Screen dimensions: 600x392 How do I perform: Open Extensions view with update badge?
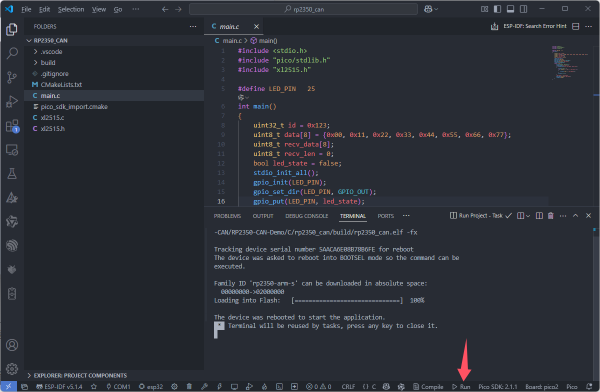coord(12,126)
